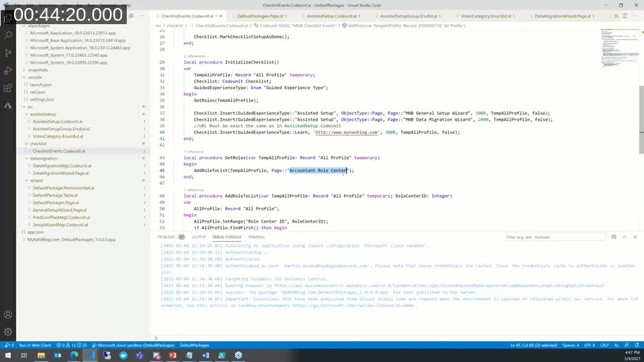Switch to the AssistedSetupGroup.EnuExt.al tab
The height and width of the screenshot is (362, 644).
[409, 16]
